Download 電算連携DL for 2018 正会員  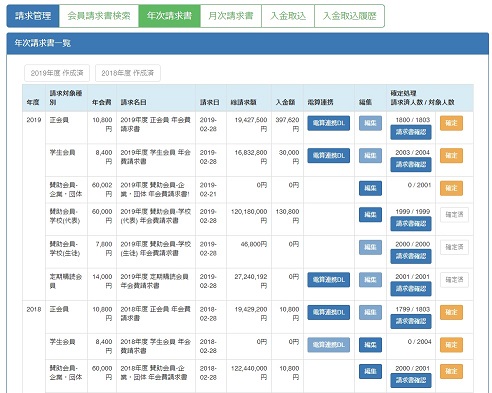click(329, 312)
